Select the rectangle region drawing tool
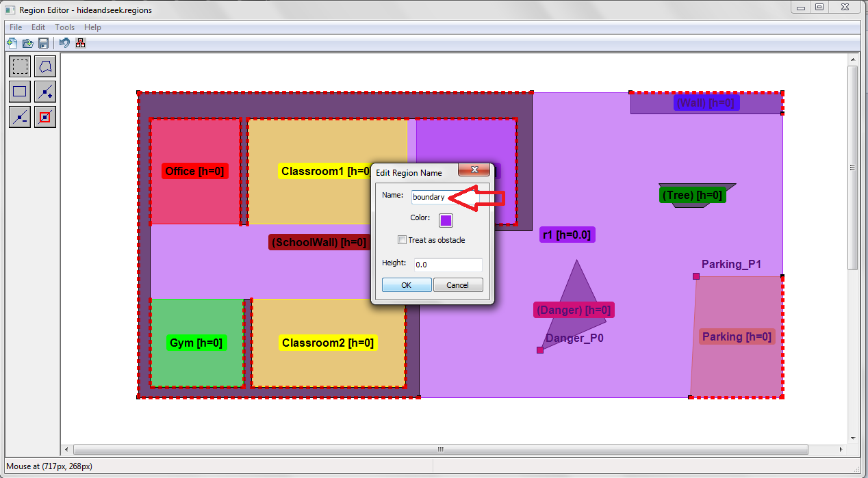Viewport: 868px width, 478px height. 20,92
